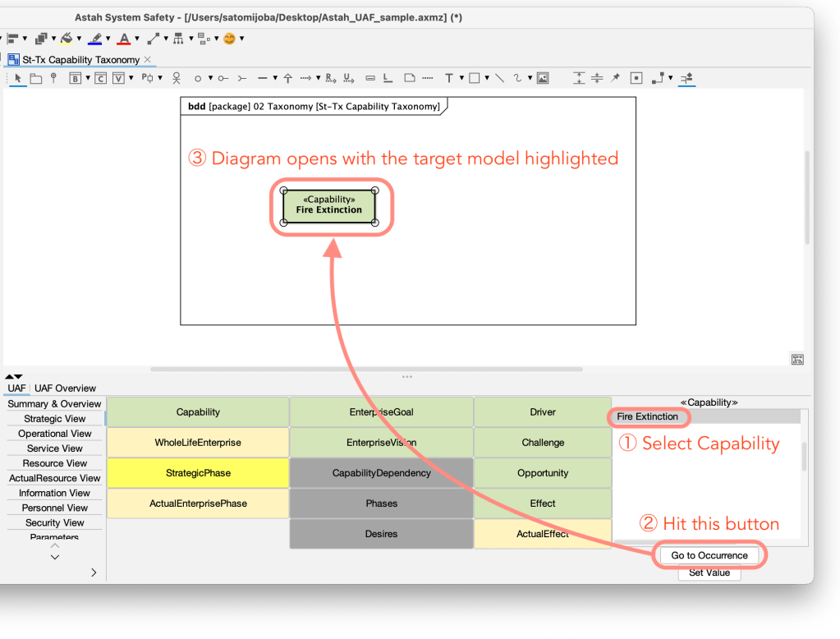Switch to the UAF Overview tab
Image resolution: width=840 pixels, height=639 pixels.
click(x=66, y=388)
